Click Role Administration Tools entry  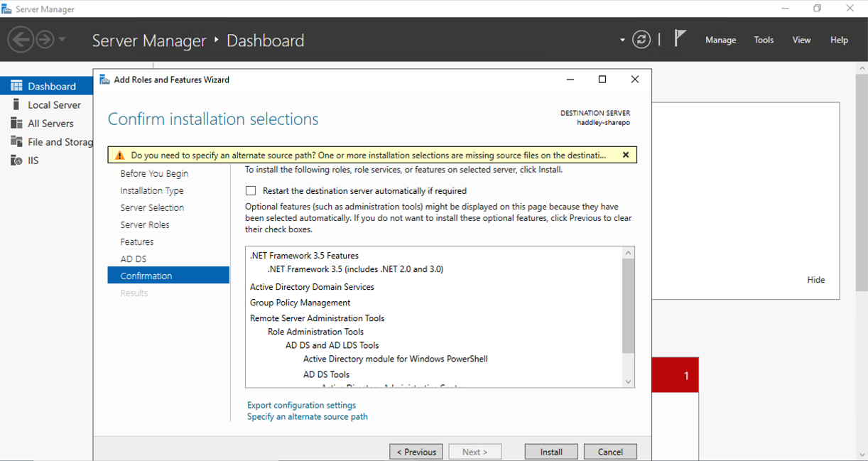tap(315, 332)
